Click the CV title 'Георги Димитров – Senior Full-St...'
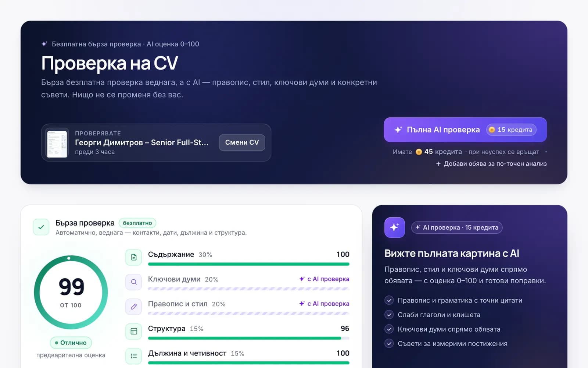 [x=141, y=142]
